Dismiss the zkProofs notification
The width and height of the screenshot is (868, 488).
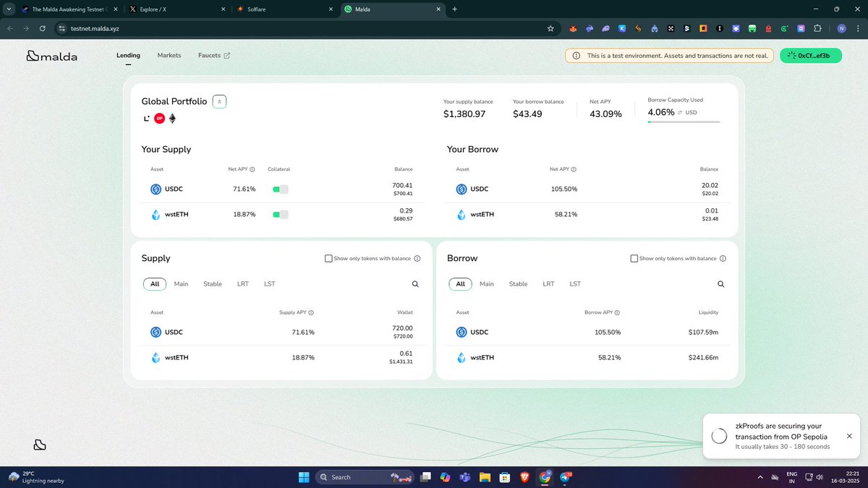(849, 436)
